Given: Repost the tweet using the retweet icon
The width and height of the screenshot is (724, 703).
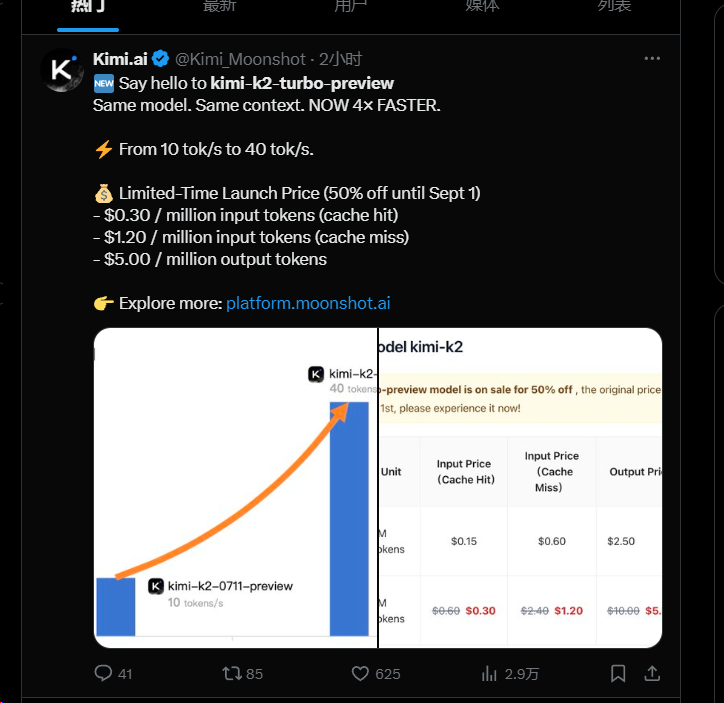Looking at the screenshot, I should [232, 673].
